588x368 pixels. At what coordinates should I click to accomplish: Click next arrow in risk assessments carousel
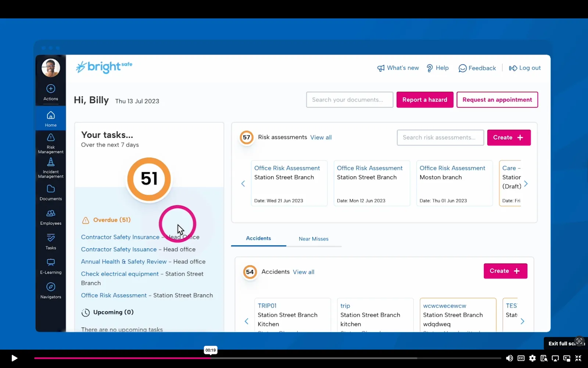click(526, 184)
